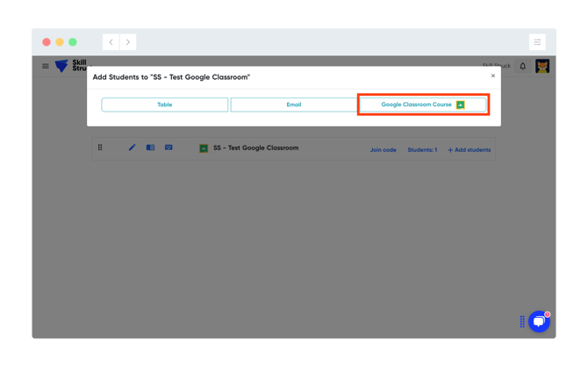Go forward with browser forward arrow
Image resolution: width=588 pixels, height=367 pixels.
click(128, 42)
